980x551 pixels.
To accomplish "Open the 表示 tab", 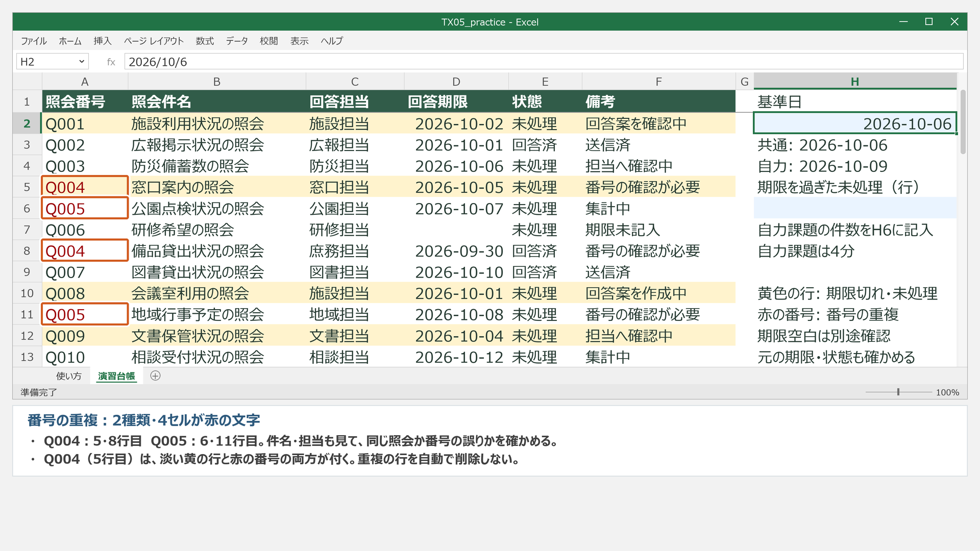I will click(x=299, y=41).
